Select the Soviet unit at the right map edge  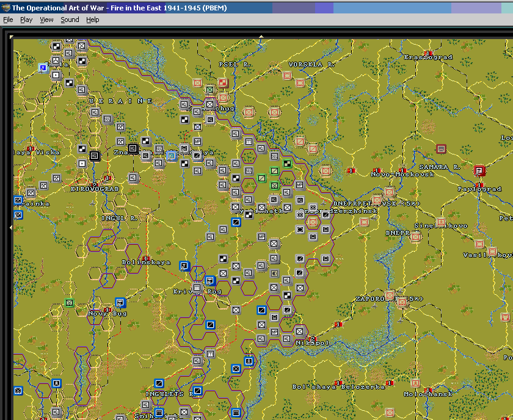505,317
